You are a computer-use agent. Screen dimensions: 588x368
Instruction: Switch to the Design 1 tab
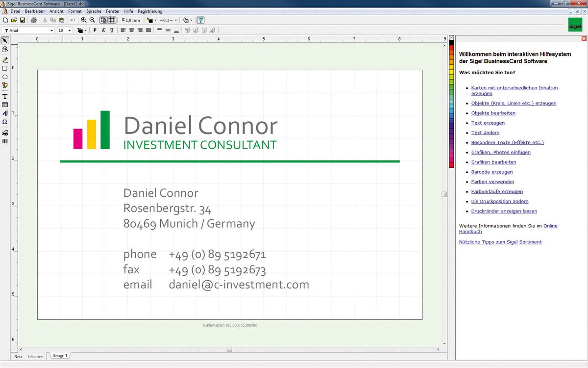point(59,356)
